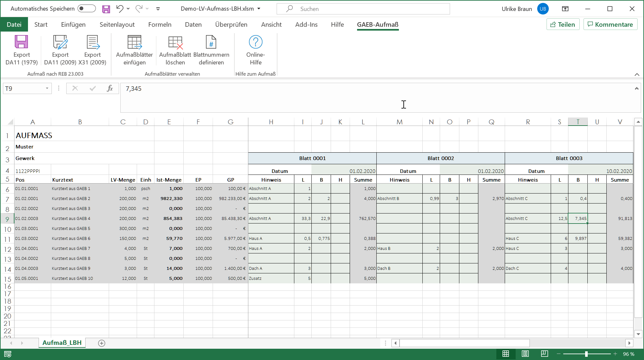Toggle Automatisches Speichern switch
This screenshot has width=644, height=360.
pos(87,9)
